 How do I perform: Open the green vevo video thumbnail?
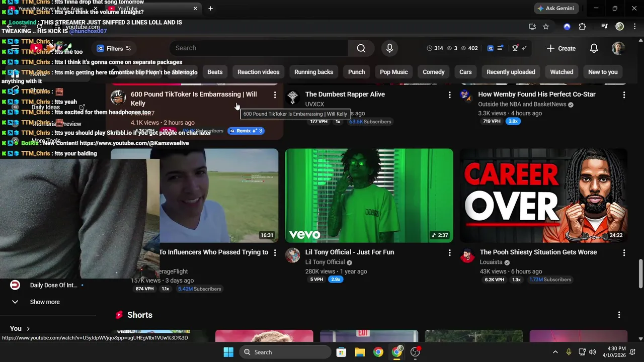click(369, 196)
